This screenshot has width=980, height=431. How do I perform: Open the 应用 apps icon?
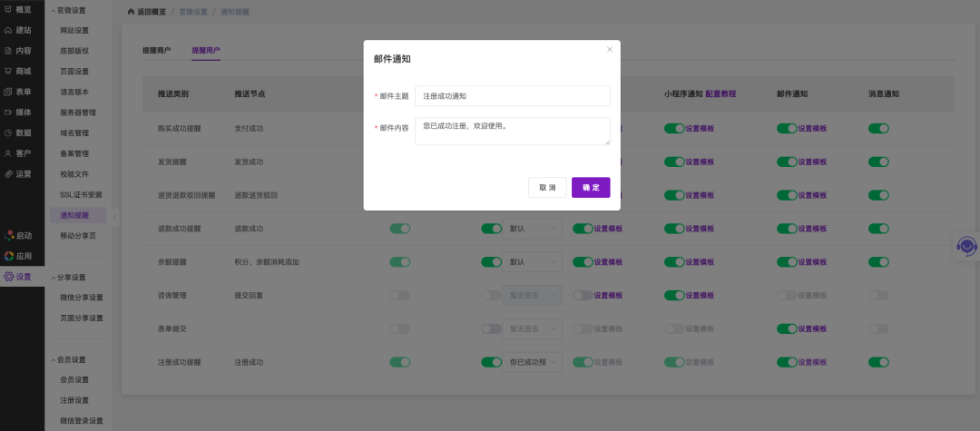pyautogui.click(x=9, y=256)
